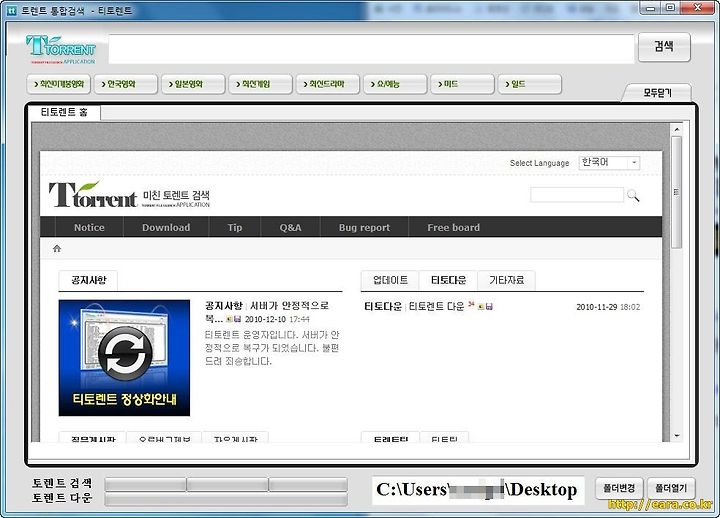The height and width of the screenshot is (518, 720).
Task: Click the 토렌트 다운 progress bar
Action: 226,500
